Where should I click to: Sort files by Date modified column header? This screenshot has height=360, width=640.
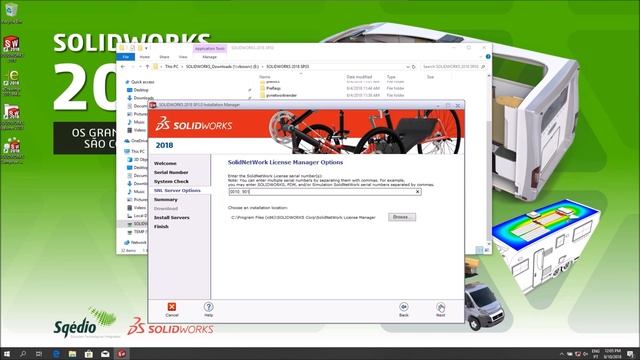coord(359,77)
